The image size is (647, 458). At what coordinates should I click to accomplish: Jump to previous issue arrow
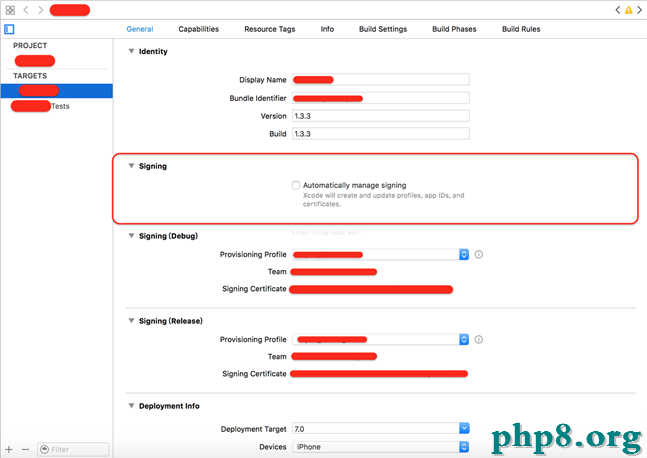618,10
